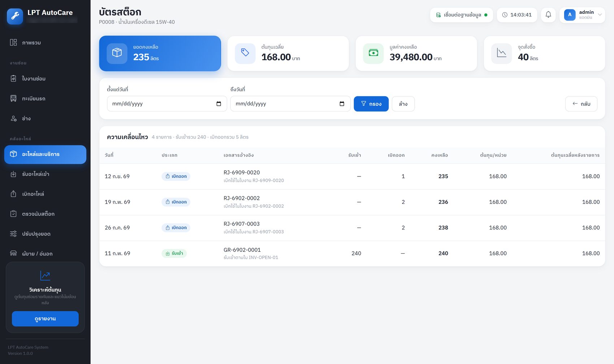Open ทะเบียนรถ in the sidebar
Image resolution: width=614 pixels, height=364 pixels.
point(45,98)
